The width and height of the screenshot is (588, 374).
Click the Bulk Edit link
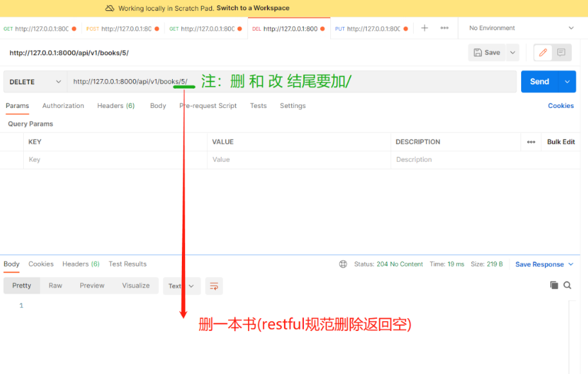[x=561, y=142]
